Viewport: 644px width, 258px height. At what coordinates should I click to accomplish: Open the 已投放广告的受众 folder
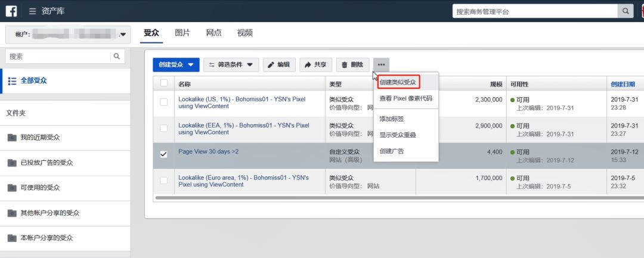point(47,163)
